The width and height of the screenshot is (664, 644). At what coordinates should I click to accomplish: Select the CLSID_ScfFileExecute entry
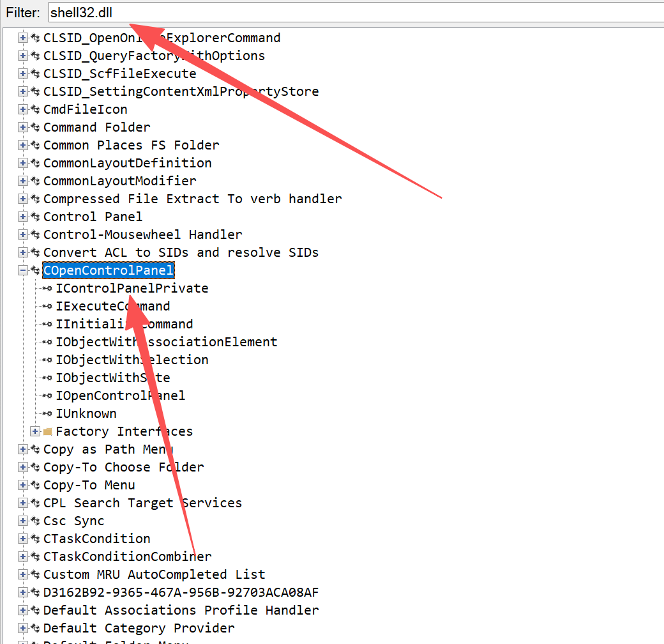[x=119, y=73]
